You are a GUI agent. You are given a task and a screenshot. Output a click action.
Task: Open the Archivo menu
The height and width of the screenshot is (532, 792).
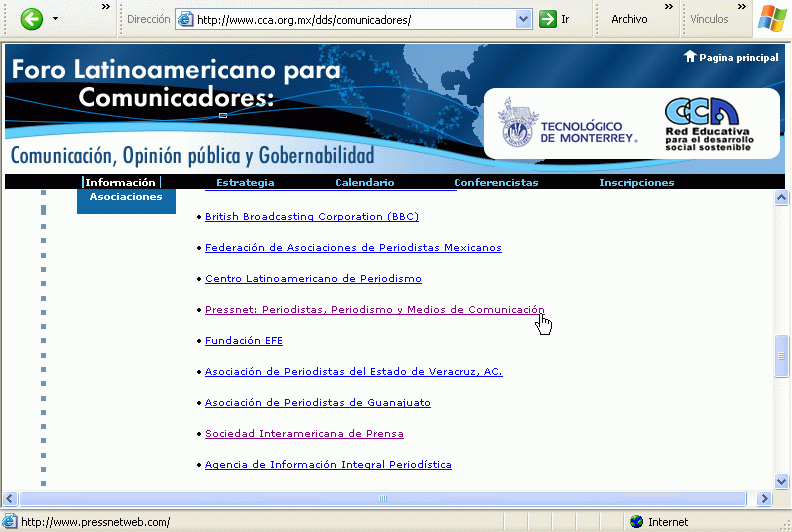point(629,19)
